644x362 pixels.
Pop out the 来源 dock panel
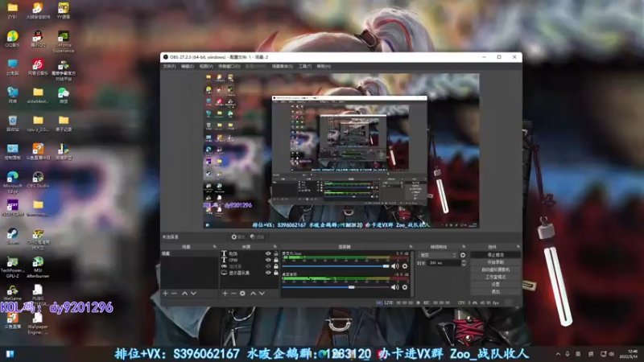click(x=275, y=247)
